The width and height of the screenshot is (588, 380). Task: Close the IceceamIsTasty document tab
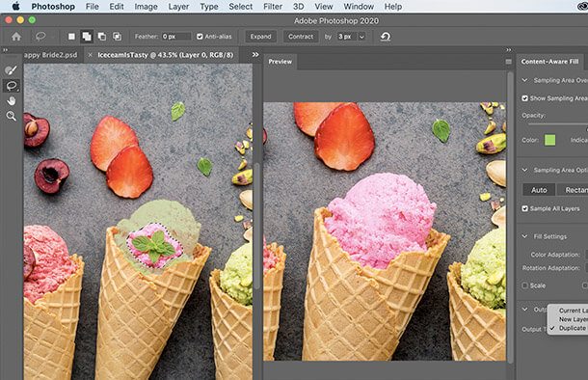tap(90, 55)
